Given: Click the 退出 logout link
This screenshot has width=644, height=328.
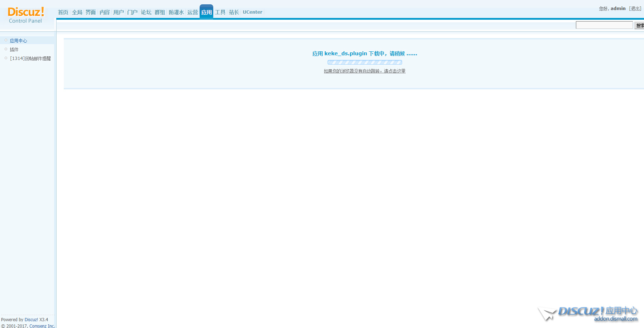Looking at the screenshot, I should (x=635, y=9).
